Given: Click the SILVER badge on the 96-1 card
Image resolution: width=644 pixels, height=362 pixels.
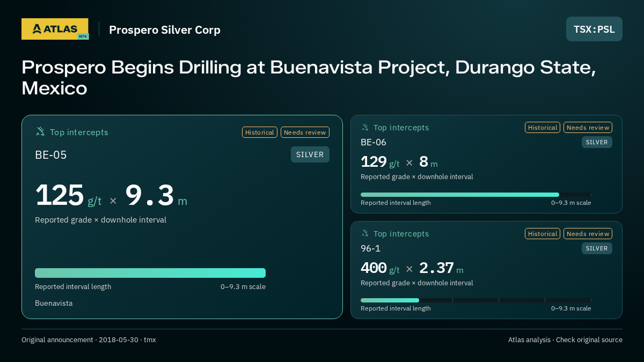Looking at the screenshot, I should point(597,248).
